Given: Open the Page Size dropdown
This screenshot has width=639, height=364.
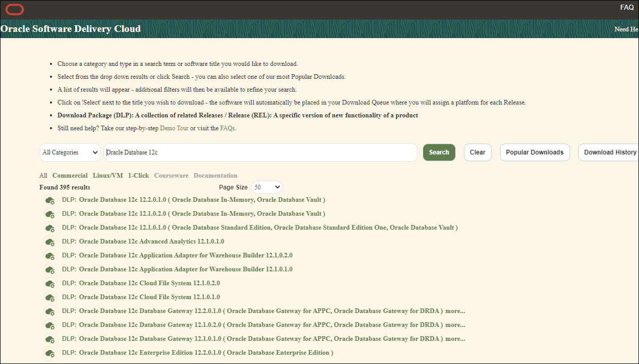Looking at the screenshot, I should click(267, 187).
